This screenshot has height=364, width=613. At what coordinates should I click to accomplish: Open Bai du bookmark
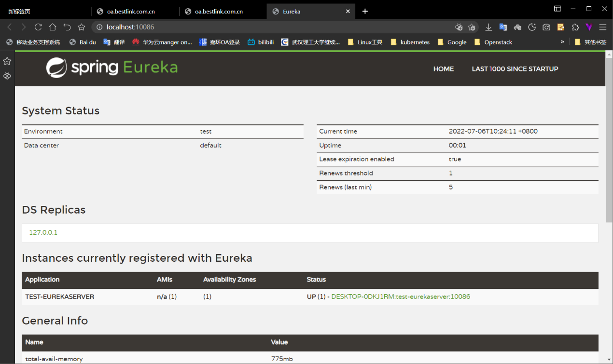tap(83, 42)
